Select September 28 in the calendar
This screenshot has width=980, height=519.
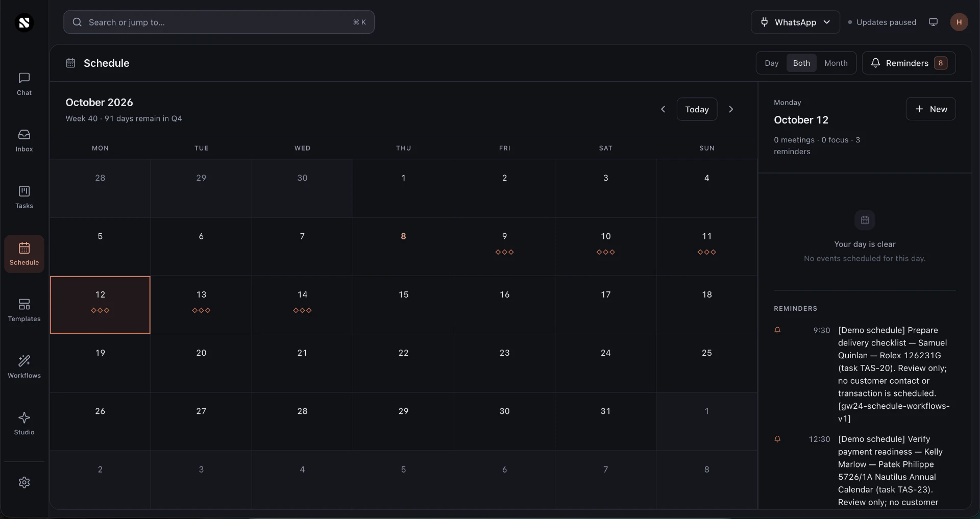(x=100, y=188)
